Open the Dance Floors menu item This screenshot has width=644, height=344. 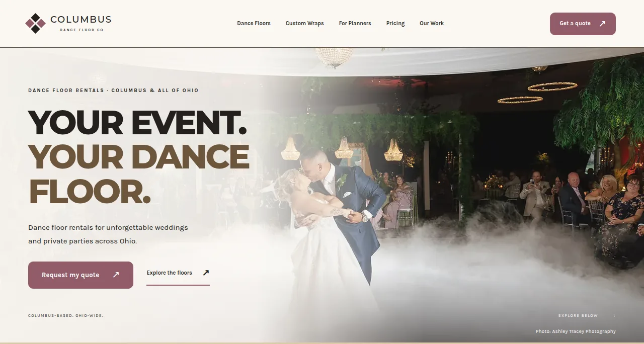click(254, 23)
